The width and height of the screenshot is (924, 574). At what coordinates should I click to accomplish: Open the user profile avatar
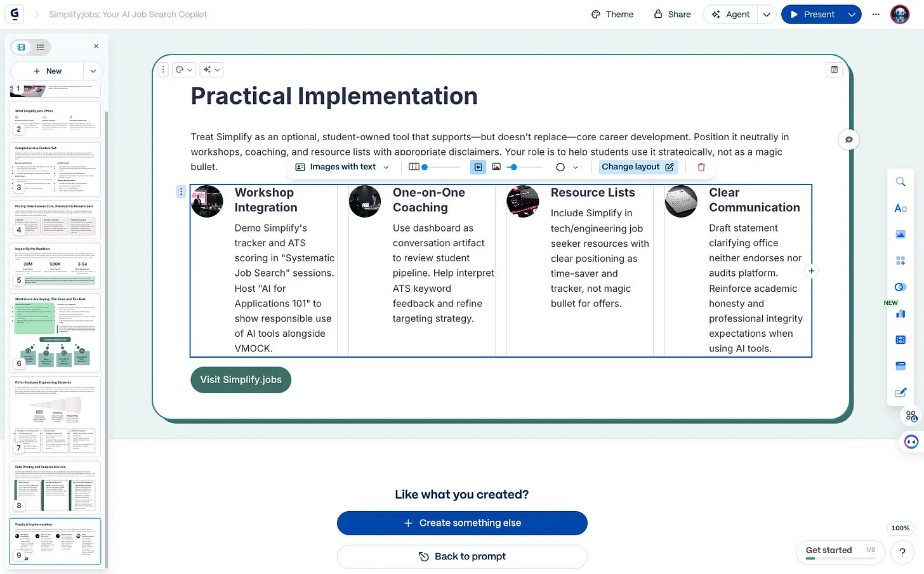tap(900, 14)
